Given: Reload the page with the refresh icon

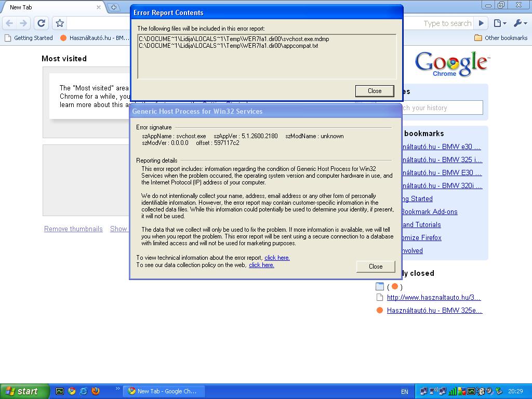Looking at the screenshot, I should 42,23.
